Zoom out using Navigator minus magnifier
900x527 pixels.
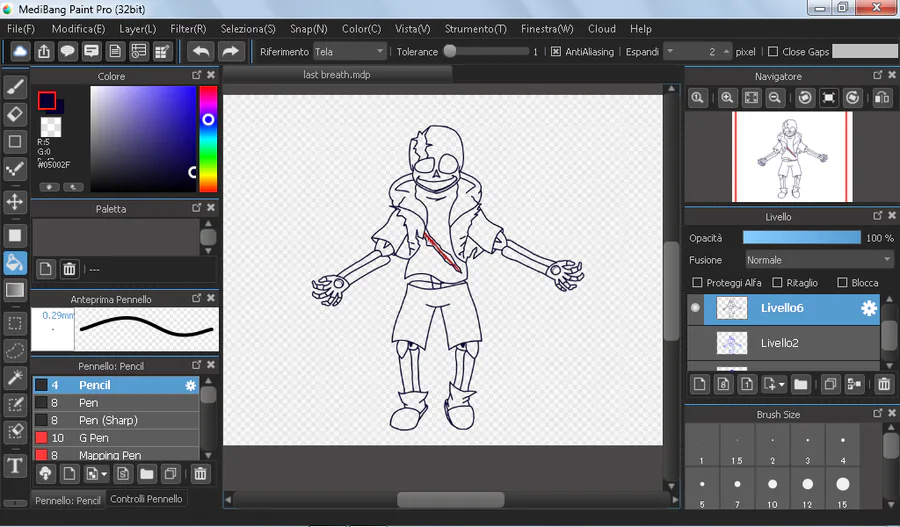coord(774,98)
